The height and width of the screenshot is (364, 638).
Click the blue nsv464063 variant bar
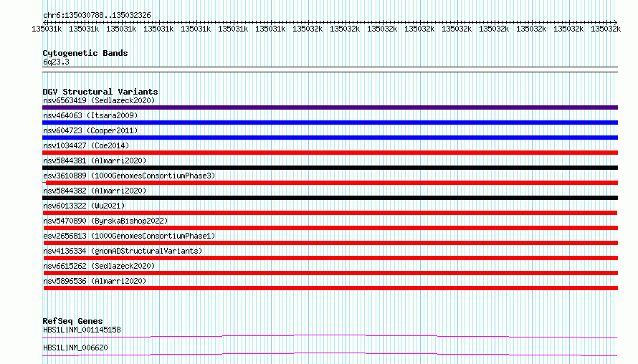(x=330, y=123)
